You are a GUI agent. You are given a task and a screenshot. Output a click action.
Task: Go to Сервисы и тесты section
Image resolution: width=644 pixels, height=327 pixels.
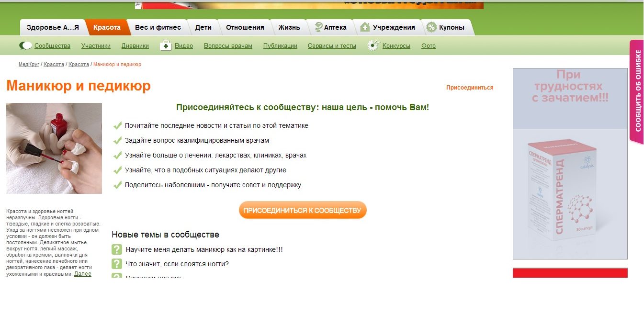tap(332, 46)
